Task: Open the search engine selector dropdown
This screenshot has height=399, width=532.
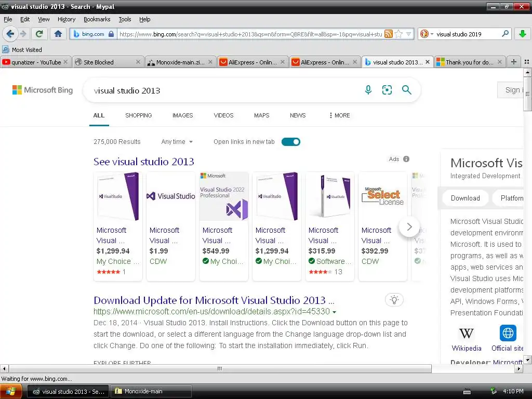Action: tap(426, 34)
